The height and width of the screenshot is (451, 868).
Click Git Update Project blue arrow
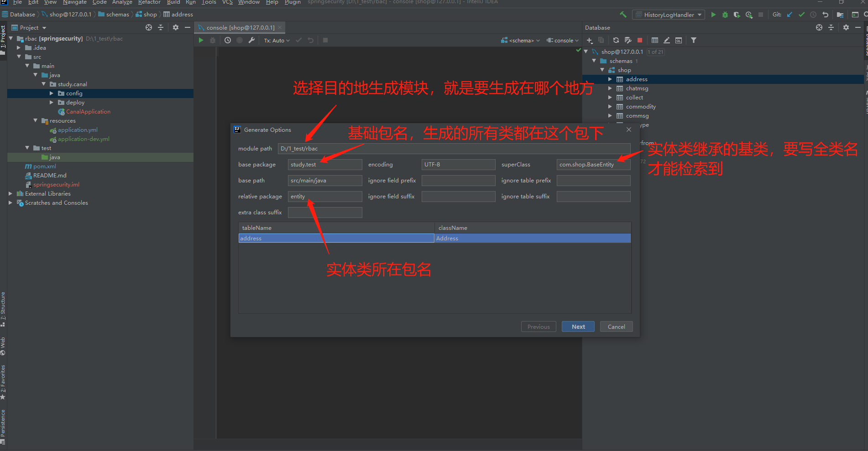[x=790, y=15]
